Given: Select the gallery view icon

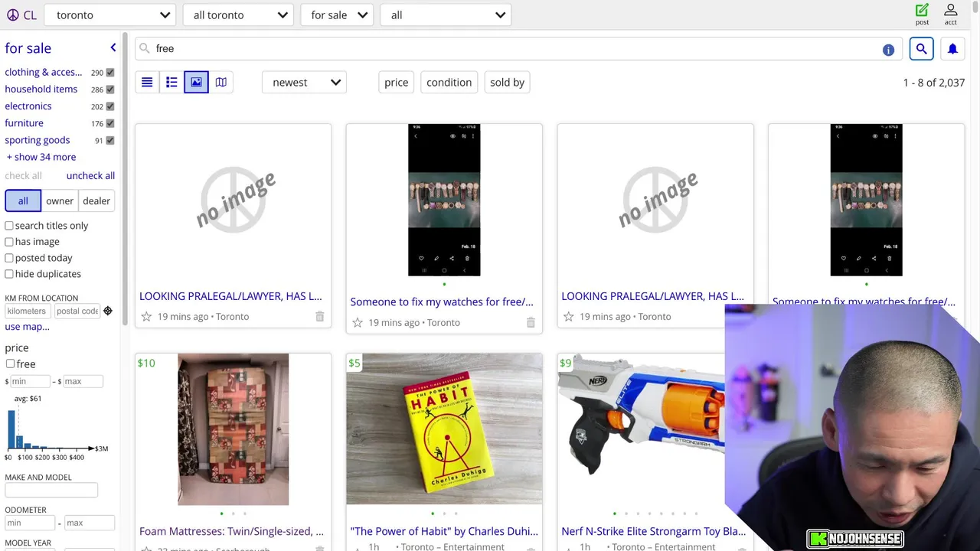Looking at the screenshot, I should 196,82.
